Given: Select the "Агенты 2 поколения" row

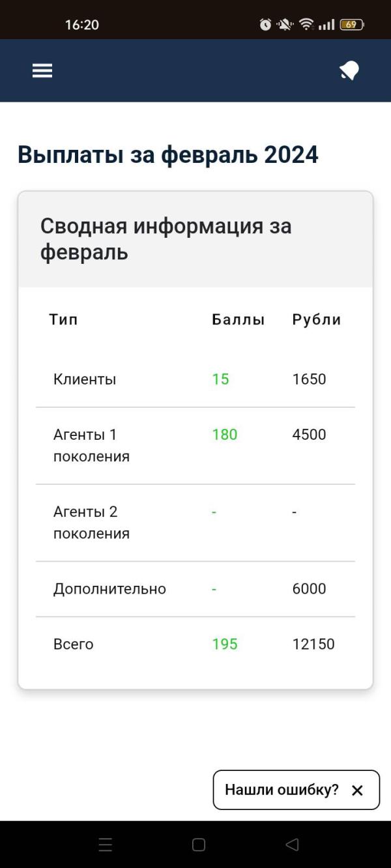Looking at the screenshot, I should 91,523.
